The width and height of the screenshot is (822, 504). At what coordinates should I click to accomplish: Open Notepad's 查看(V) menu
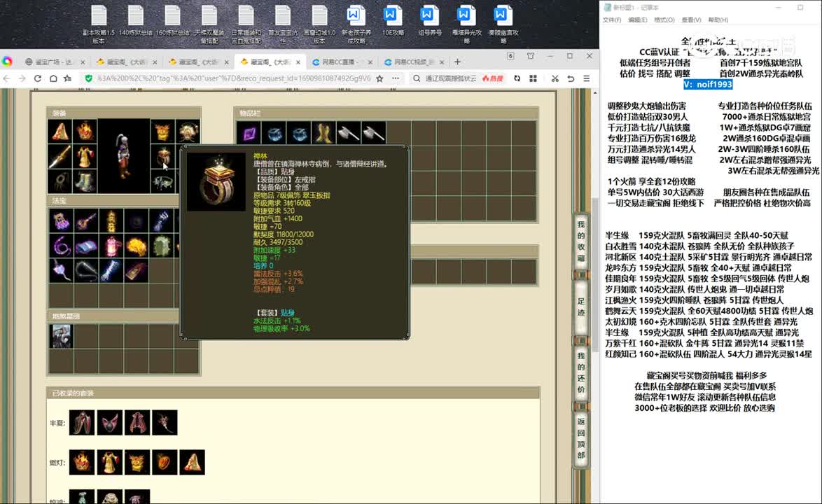click(692, 20)
